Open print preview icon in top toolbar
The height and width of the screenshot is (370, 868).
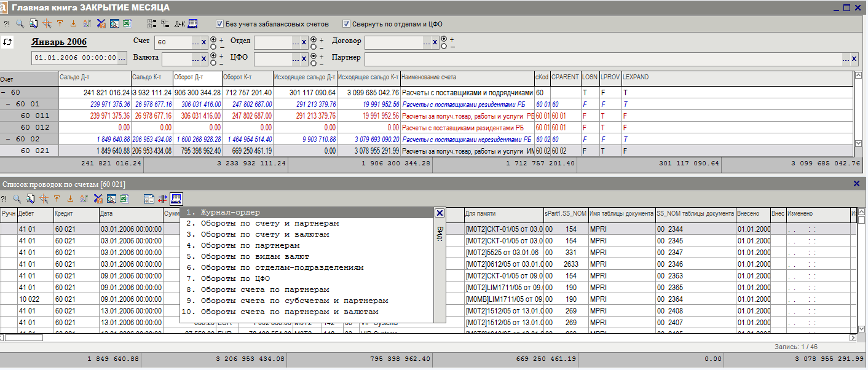click(x=114, y=24)
